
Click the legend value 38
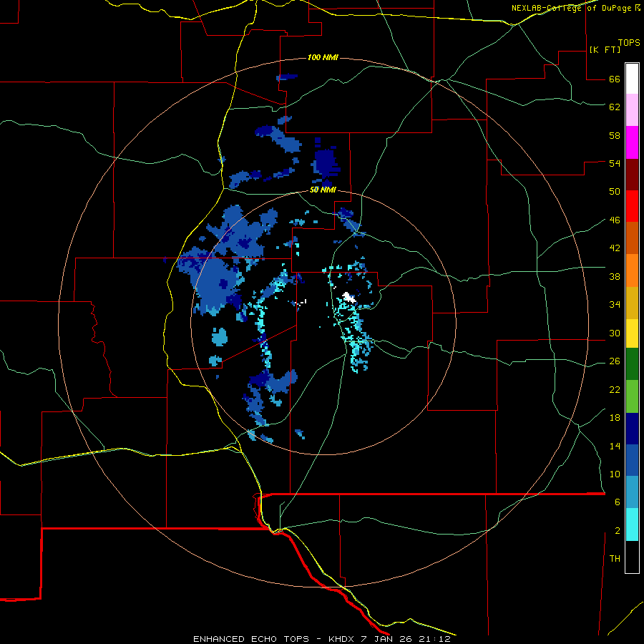tap(615, 276)
